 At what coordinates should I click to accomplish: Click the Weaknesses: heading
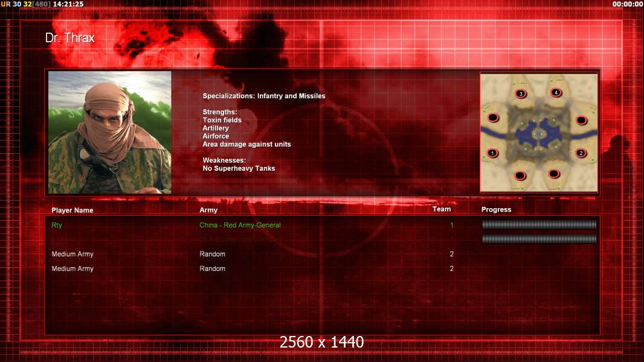(224, 160)
